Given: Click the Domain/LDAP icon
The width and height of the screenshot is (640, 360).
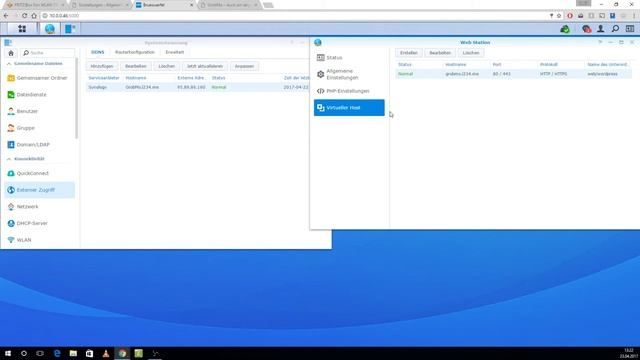Looking at the screenshot, I should pyautogui.click(x=11, y=144).
